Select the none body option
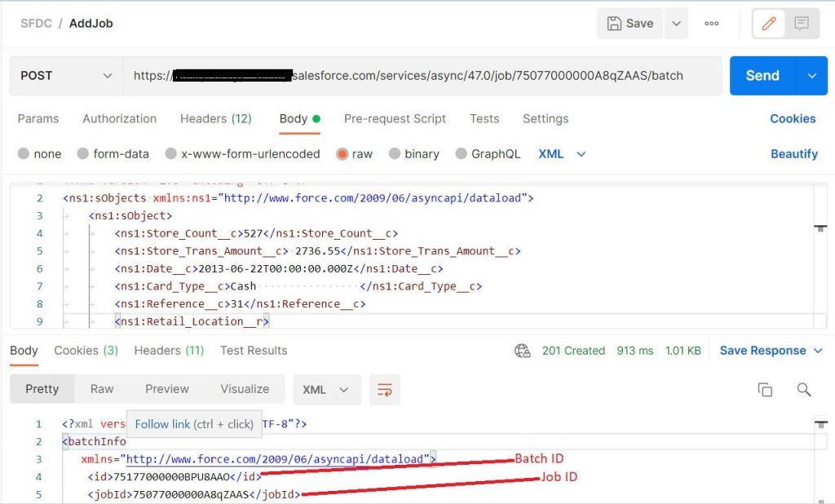Viewport: 835px width, 504px height. (x=39, y=154)
